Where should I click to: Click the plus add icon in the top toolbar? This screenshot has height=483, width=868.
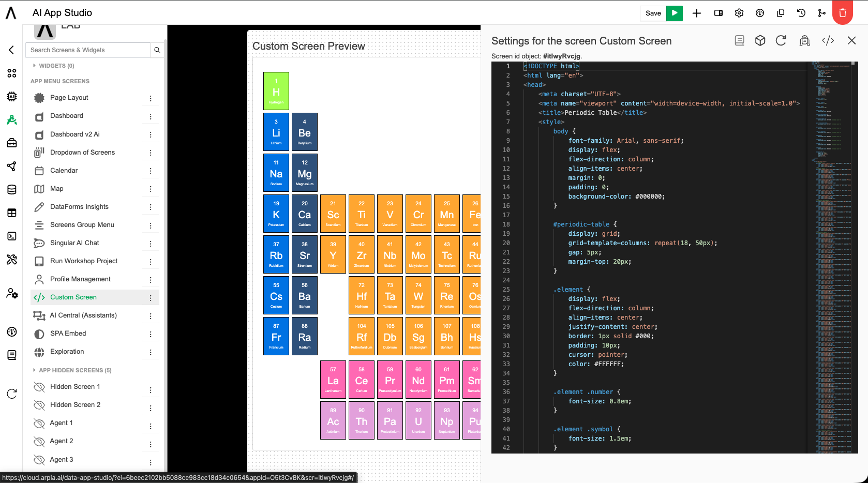[697, 13]
